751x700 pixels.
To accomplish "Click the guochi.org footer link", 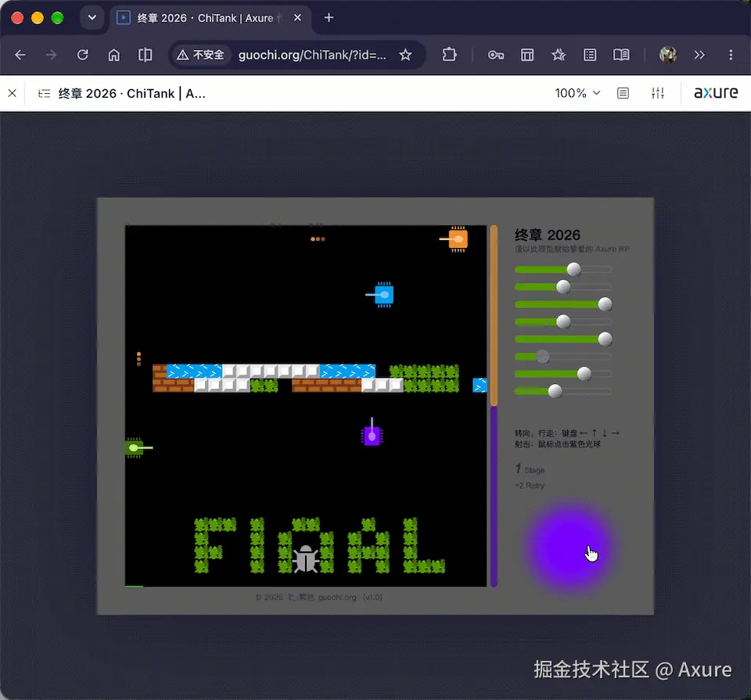I will click(336, 597).
